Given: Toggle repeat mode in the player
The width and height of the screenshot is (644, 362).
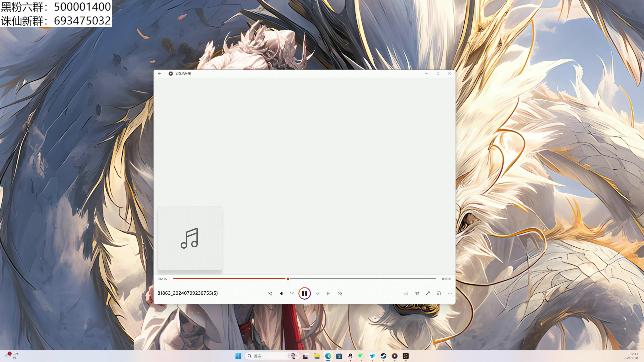Looking at the screenshot, I should (339, 293).
